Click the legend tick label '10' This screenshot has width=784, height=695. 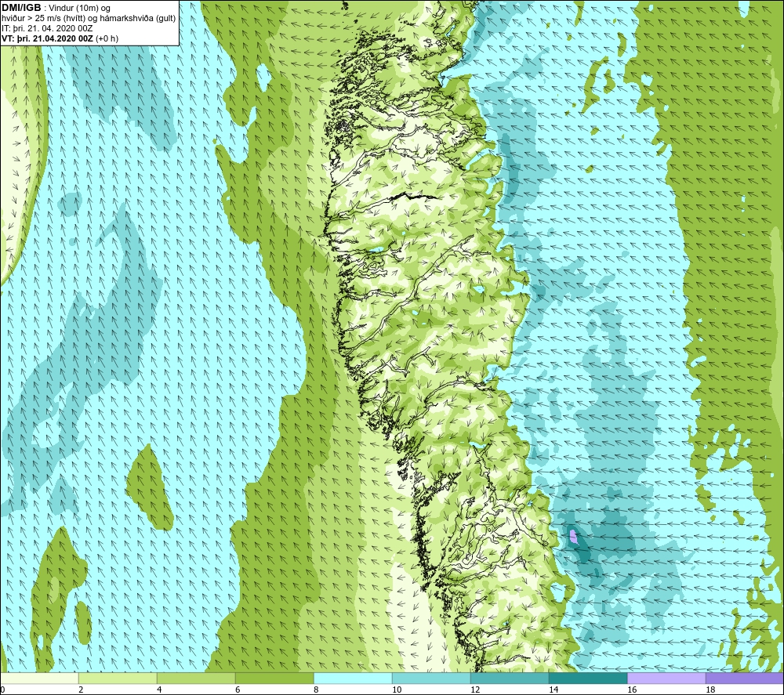point(397,690)
